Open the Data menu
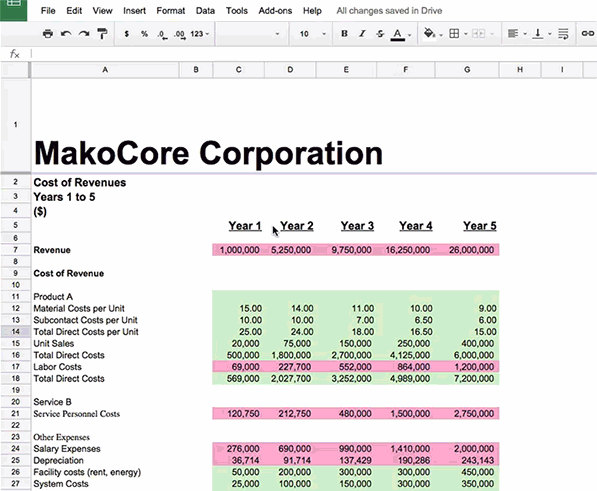The width and height of the screenshot is (597, 491). (x=205, y=11)
